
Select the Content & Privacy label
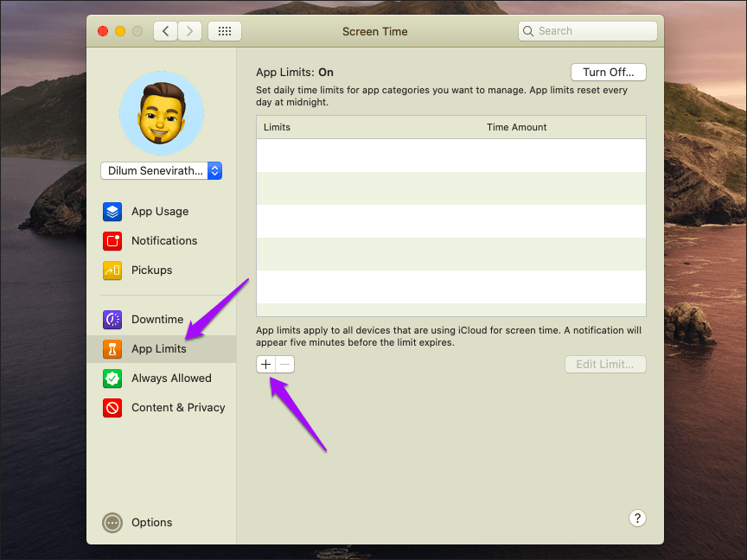[178, 408]
